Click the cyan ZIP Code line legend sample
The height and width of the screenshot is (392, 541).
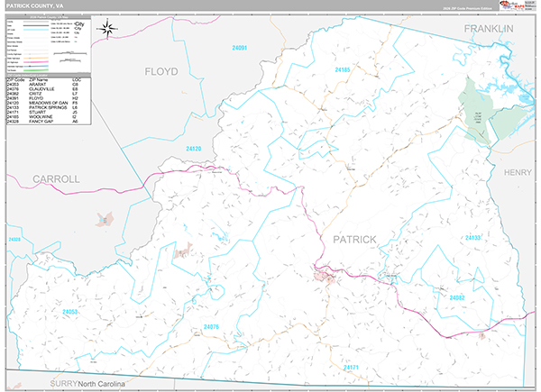(x=36, y=30)
